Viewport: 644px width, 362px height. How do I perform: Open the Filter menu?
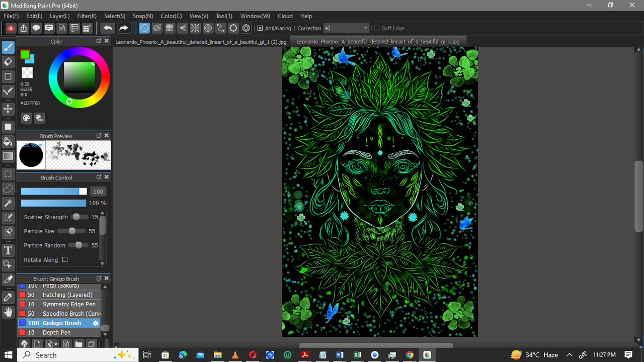click(x=87, y=16)
